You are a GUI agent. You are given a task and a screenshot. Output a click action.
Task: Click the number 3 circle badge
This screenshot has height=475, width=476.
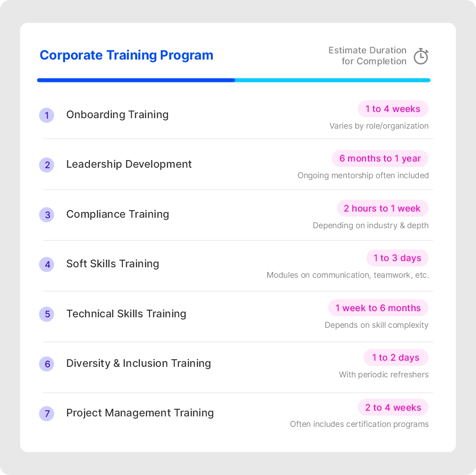pos(47,215)
